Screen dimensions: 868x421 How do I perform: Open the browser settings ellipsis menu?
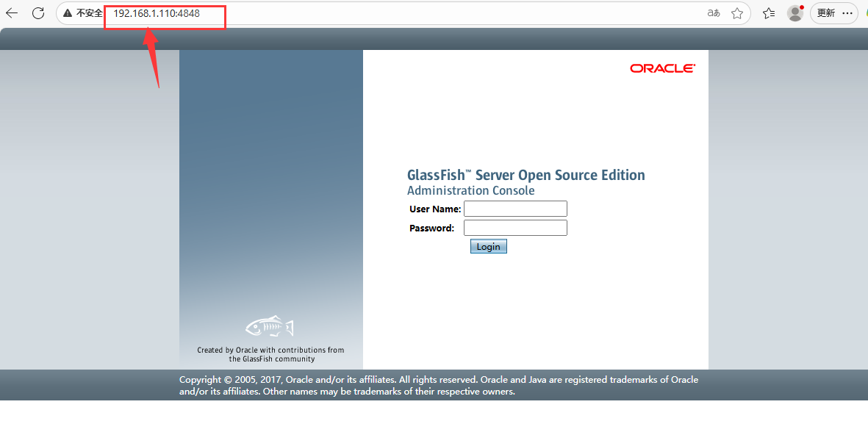click(847, 13)
